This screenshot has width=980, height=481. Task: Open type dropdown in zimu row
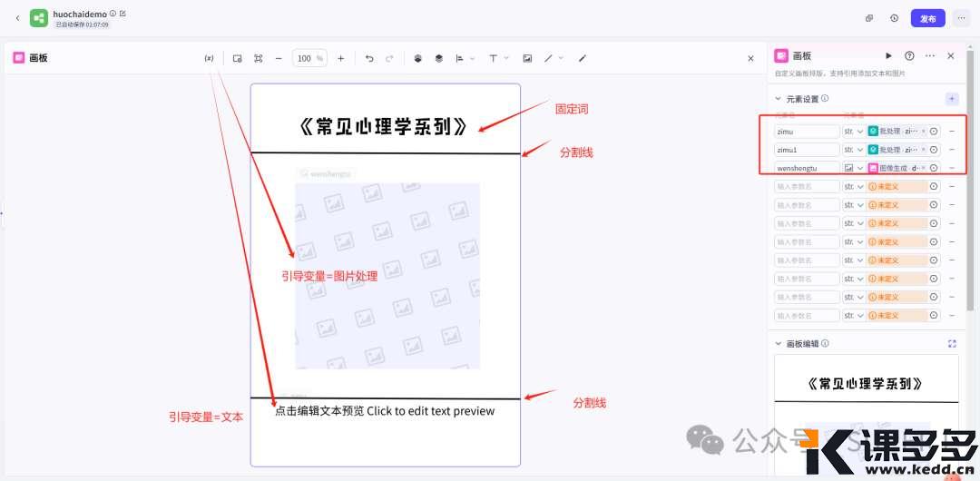pos(853,132)
